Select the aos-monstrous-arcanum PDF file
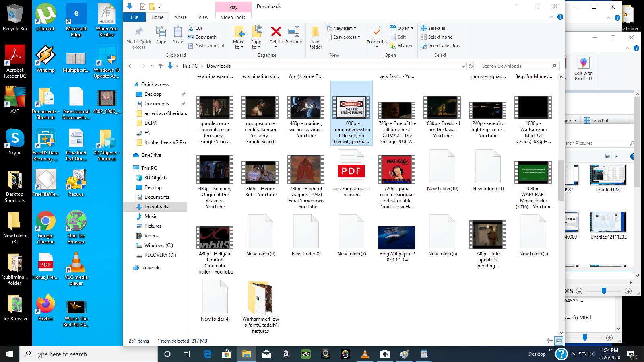This screenshot has width=644, height=362. point(351,174)
